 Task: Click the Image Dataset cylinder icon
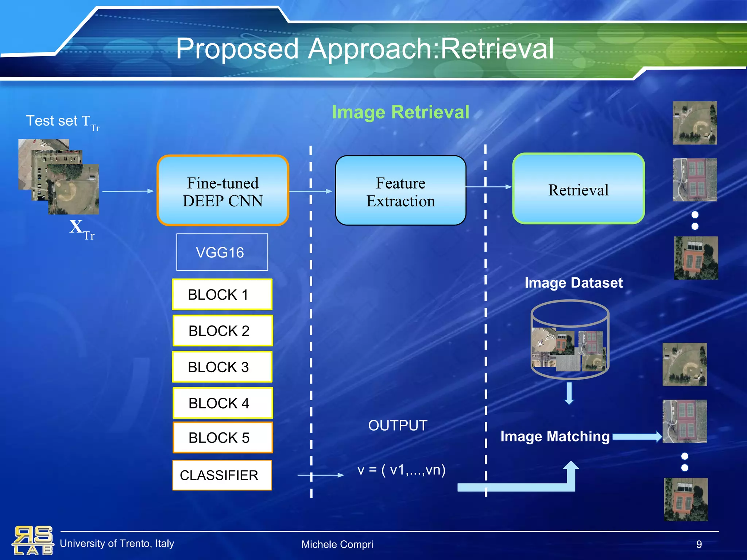(570, 340)
